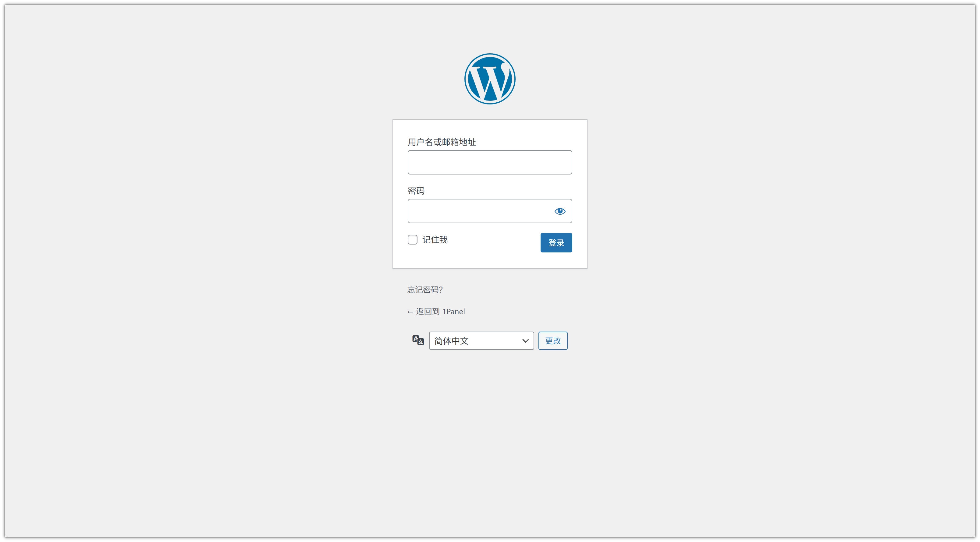
Task: Click the 用户名或邮箱地址 field label
Action: 442,142
